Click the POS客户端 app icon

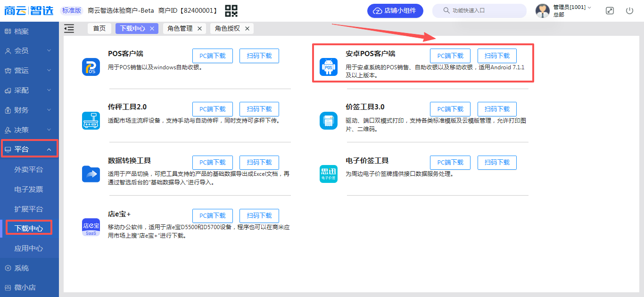[x=91, y=67]
